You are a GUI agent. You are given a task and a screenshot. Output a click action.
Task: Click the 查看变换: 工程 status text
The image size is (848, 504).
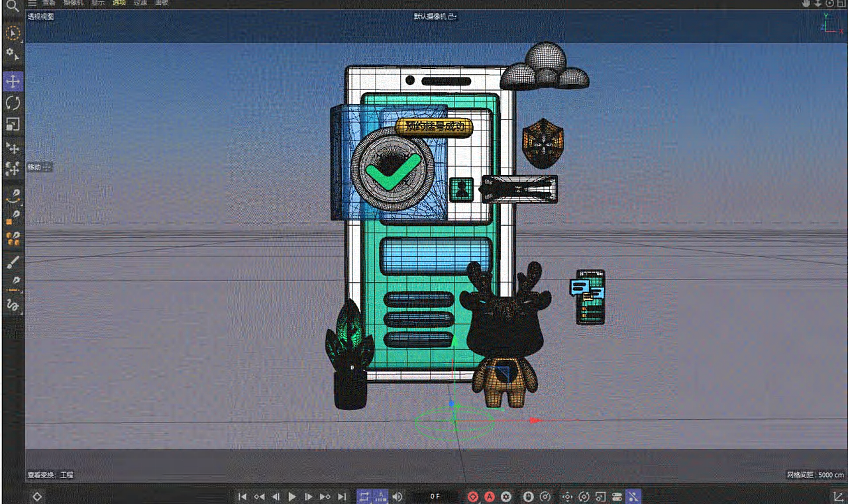[50, 475]
